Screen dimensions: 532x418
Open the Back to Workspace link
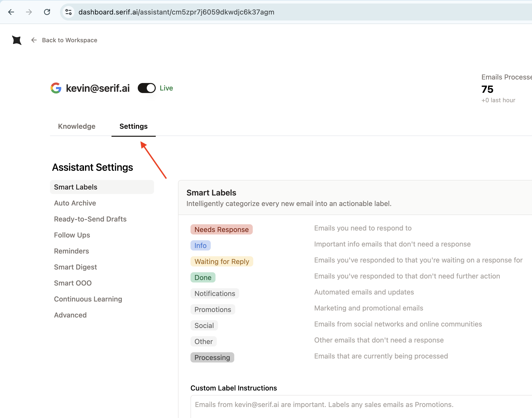coord(69,40)
